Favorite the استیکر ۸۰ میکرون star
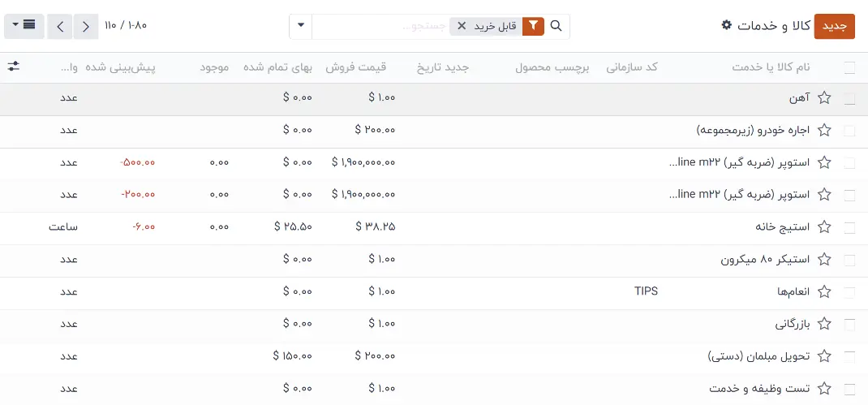The width and height of the screenshot is (868, 405). pos(824,259)
